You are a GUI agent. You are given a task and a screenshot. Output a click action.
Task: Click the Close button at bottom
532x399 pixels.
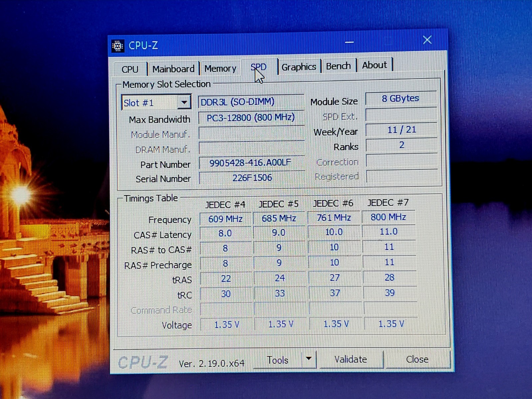[x=417, y=359]
